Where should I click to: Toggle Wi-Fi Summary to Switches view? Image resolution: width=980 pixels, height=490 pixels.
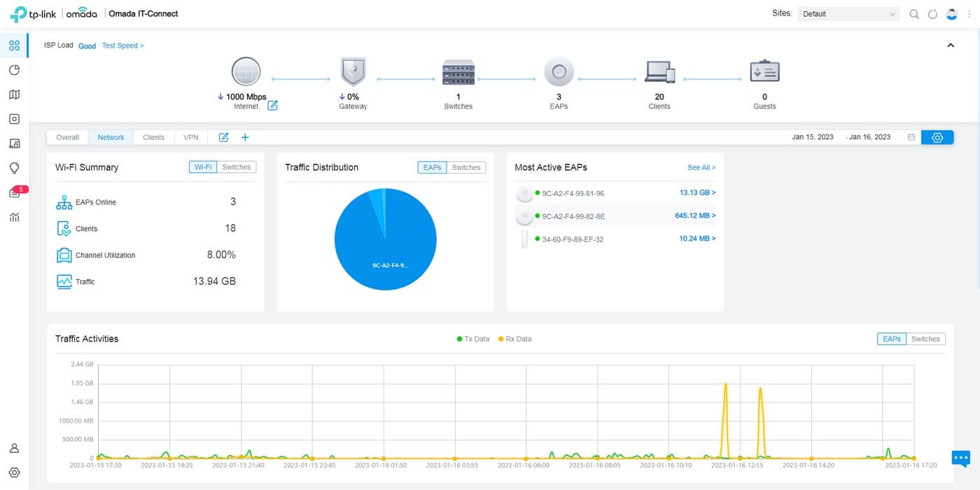pos(236,167)
